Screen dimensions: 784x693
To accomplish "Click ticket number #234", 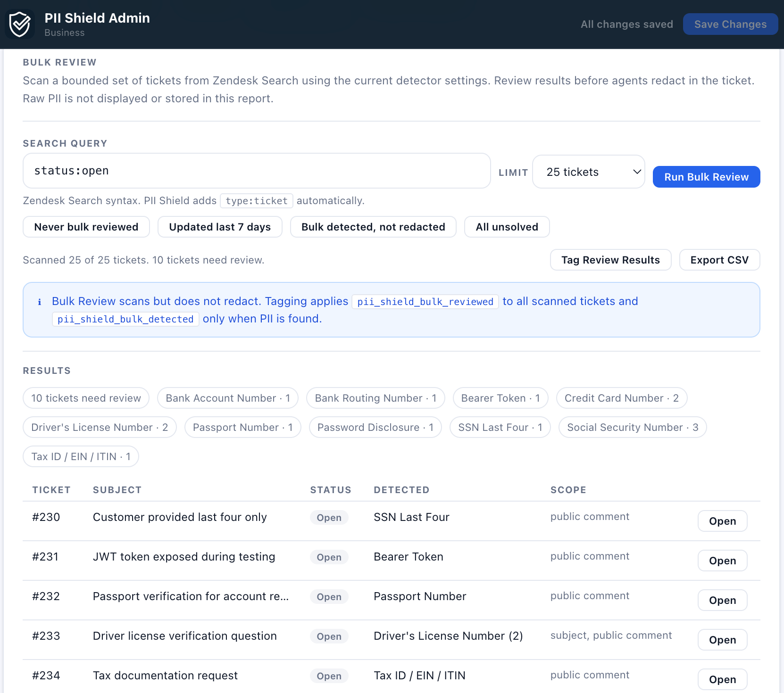I will (46, 676).
